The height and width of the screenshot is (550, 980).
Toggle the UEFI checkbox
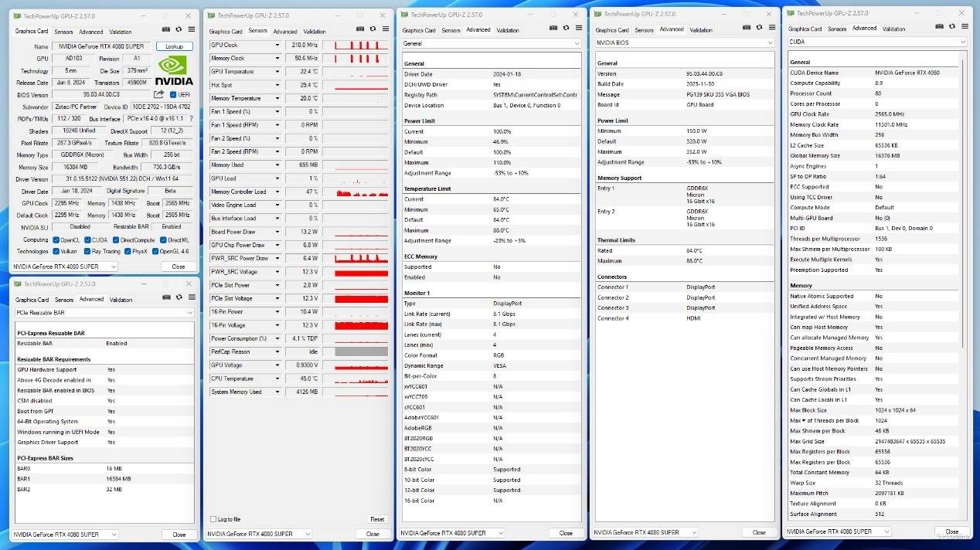(173, 94)
